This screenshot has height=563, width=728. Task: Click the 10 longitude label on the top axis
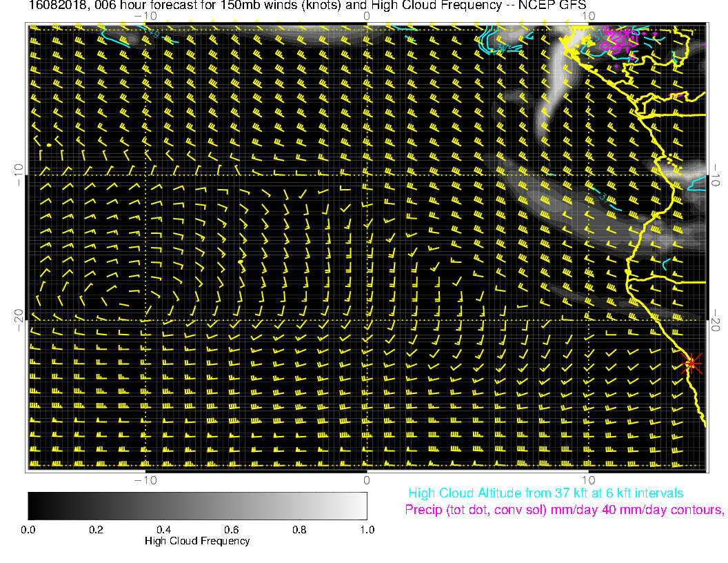588,15
